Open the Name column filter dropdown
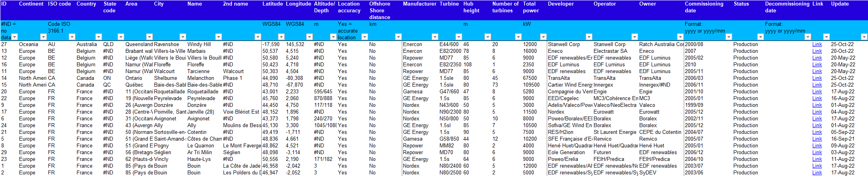This screenshot has width=868, height=176. coord(219,37)
